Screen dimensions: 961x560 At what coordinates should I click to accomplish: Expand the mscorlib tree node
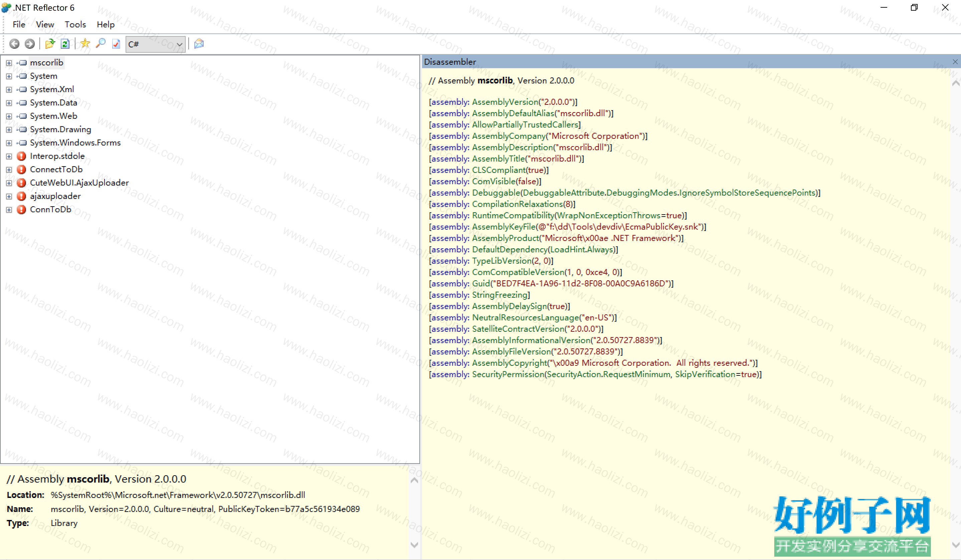(x=9, y=63)
